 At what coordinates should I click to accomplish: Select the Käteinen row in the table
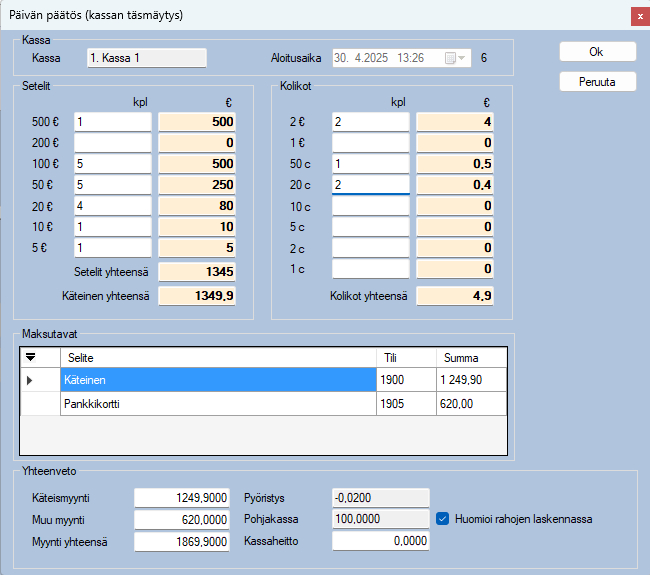click(217, 380)
